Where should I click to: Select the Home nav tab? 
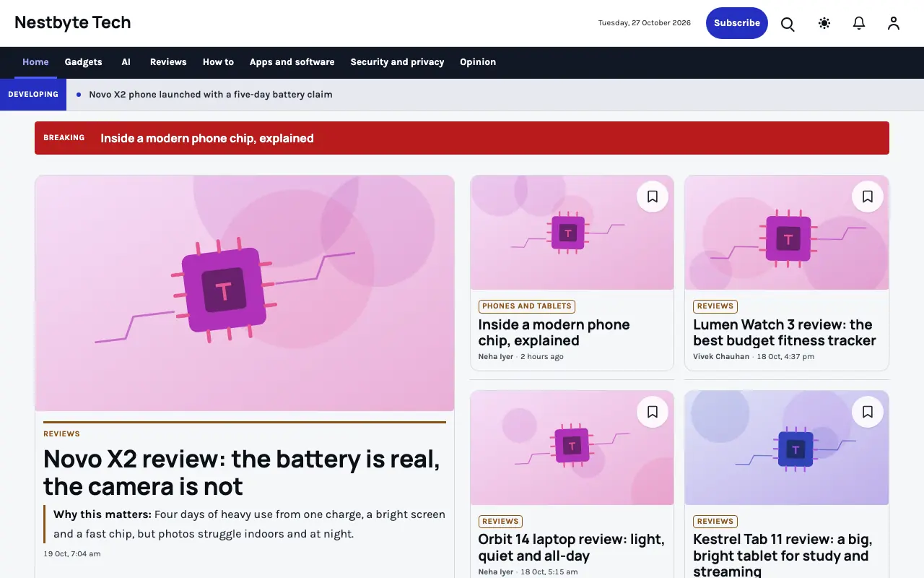[x=35, y=62]
